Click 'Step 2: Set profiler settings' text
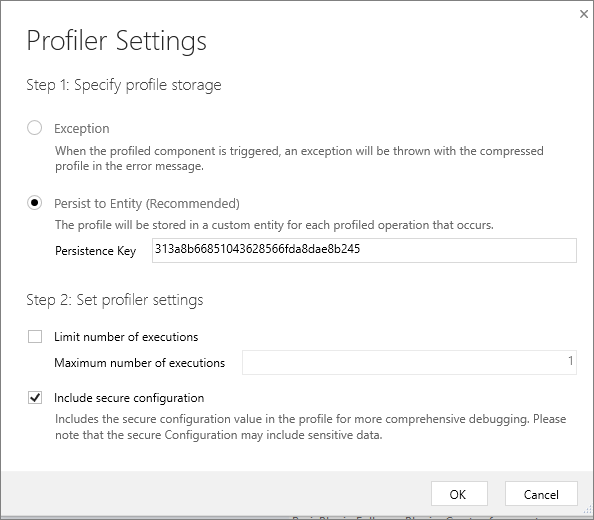594x520 pixels. [115, 300]
